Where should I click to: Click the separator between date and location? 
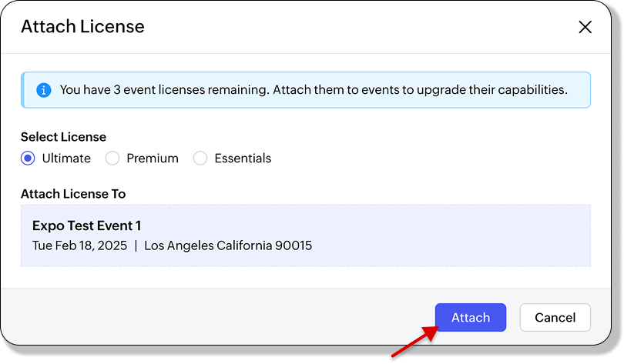pyautogui.click(x=136, y=246)
